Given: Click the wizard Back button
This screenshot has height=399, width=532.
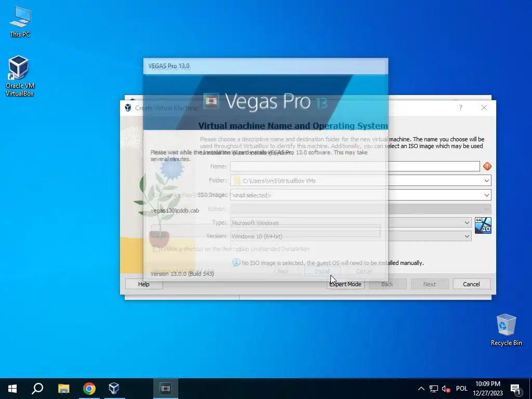Looking at the screenshot, I should click(x=387, y=284).
